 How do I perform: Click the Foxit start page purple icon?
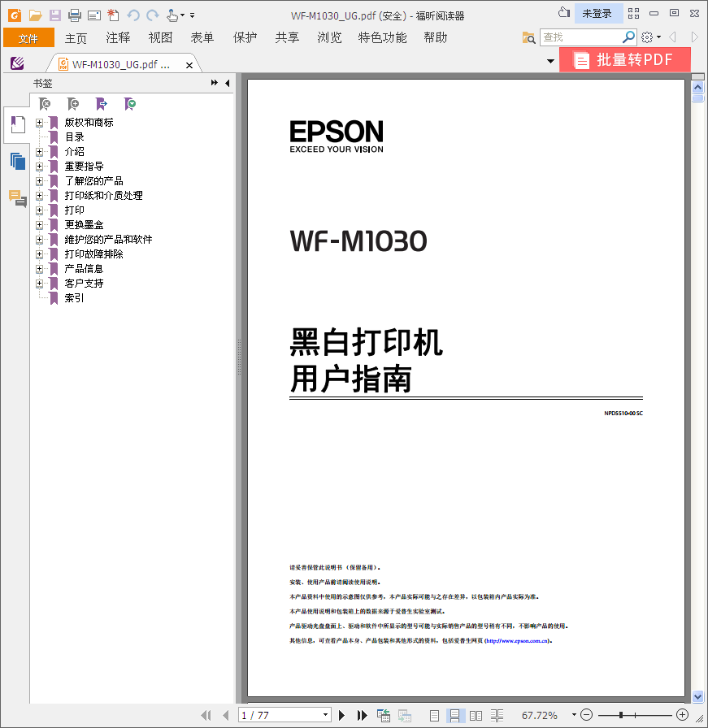[17, 63]
